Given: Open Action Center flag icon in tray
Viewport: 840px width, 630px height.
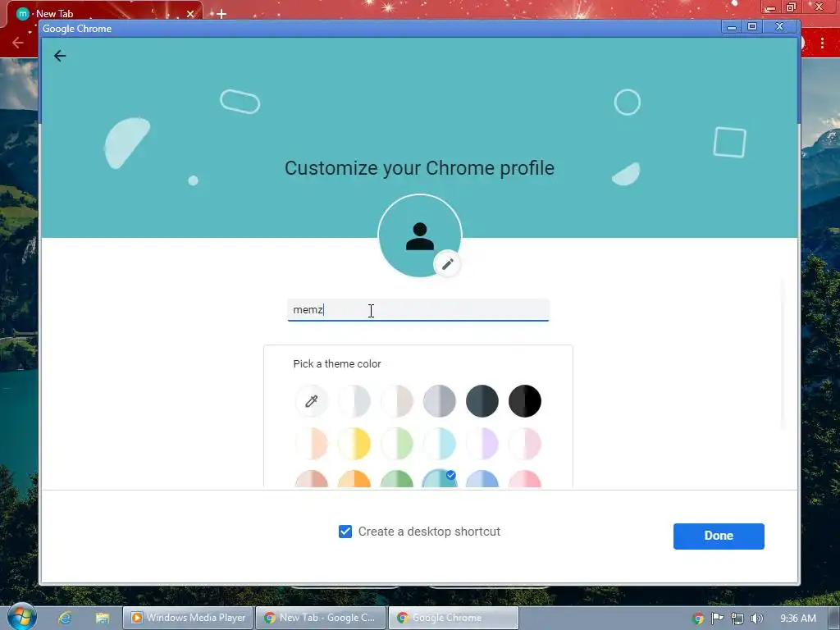Looking at the screenshot, I should click(x=717, y=619).
